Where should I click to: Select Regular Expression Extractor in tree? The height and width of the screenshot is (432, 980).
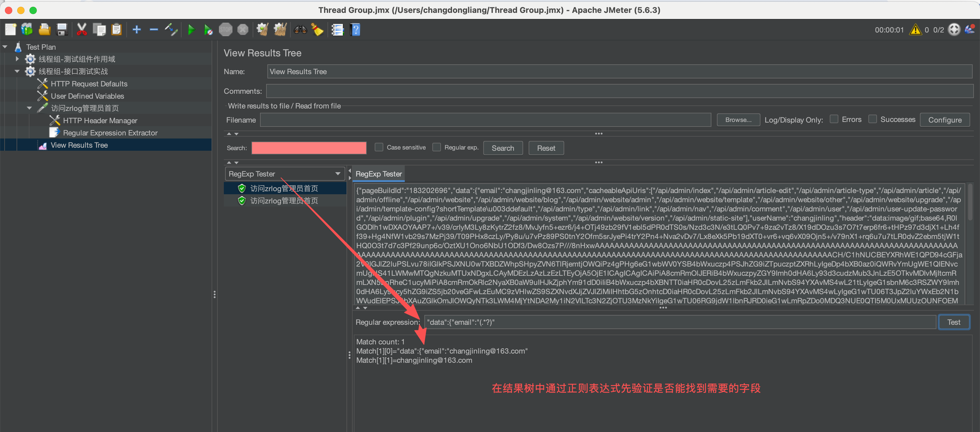click(x=110, y=133)
